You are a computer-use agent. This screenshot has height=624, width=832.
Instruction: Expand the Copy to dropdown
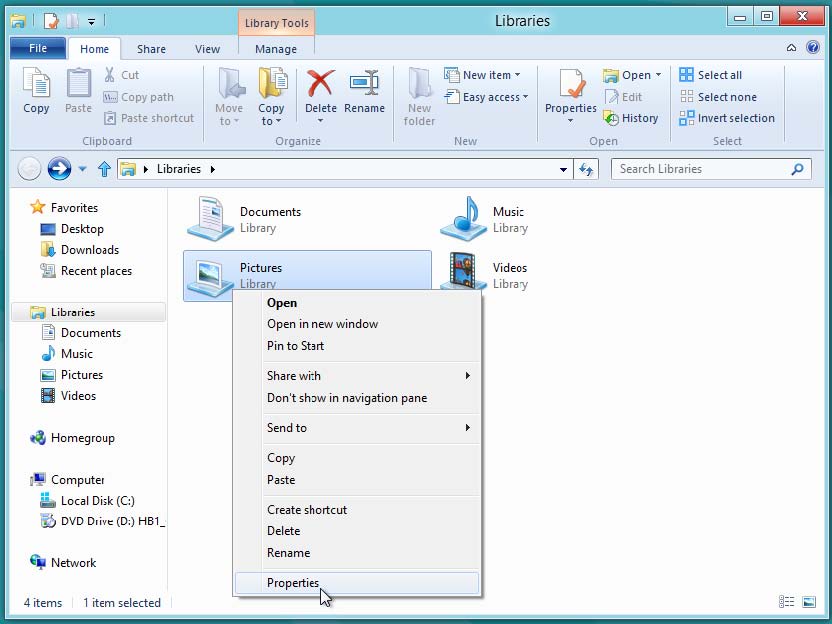pos(271,121)
